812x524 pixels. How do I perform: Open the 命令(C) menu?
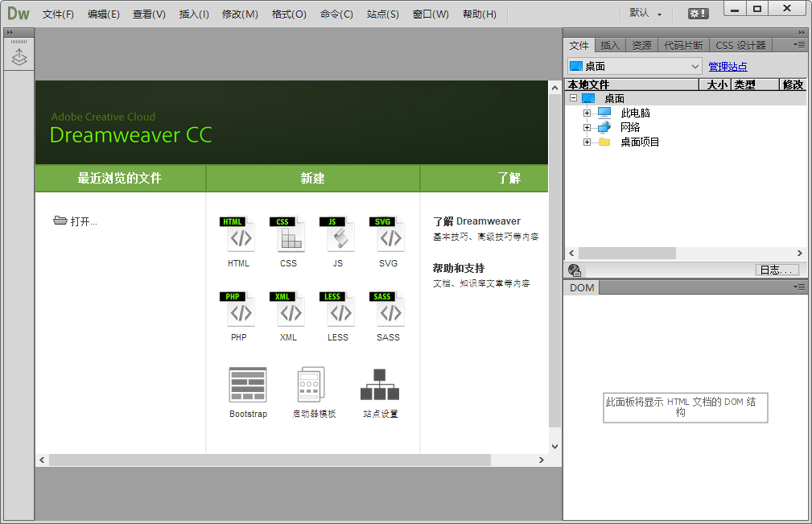336,14
